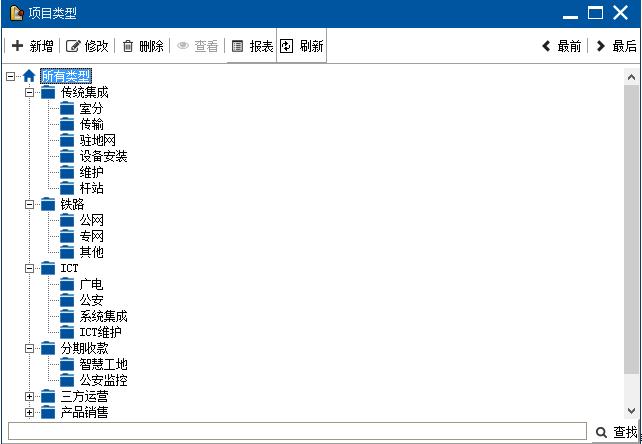Click the folder icon beside 公安监控
The image size is (642, 444).
point(67,380)
